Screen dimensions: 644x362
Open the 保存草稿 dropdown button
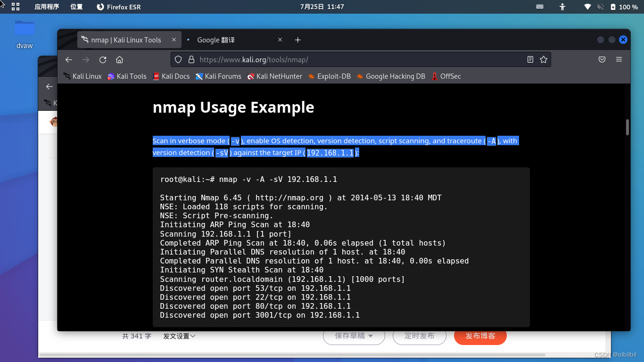click(354, 336)
